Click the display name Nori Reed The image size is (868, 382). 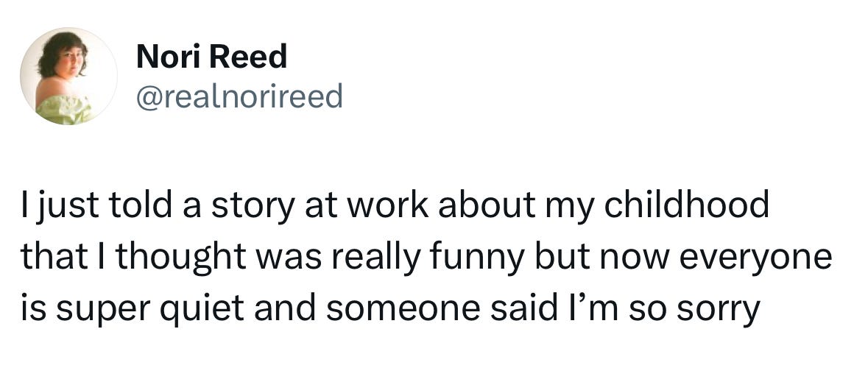[x=211, y=57]
